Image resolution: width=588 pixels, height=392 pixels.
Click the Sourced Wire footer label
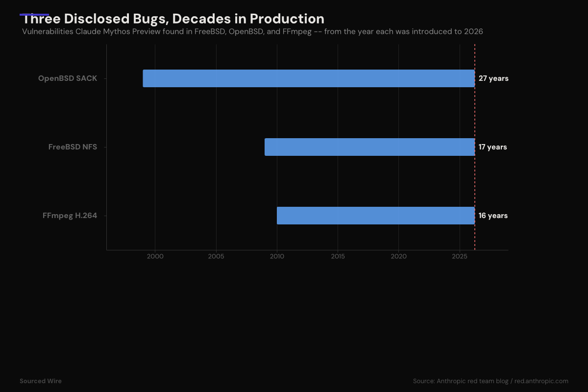[x=41, y=381]
